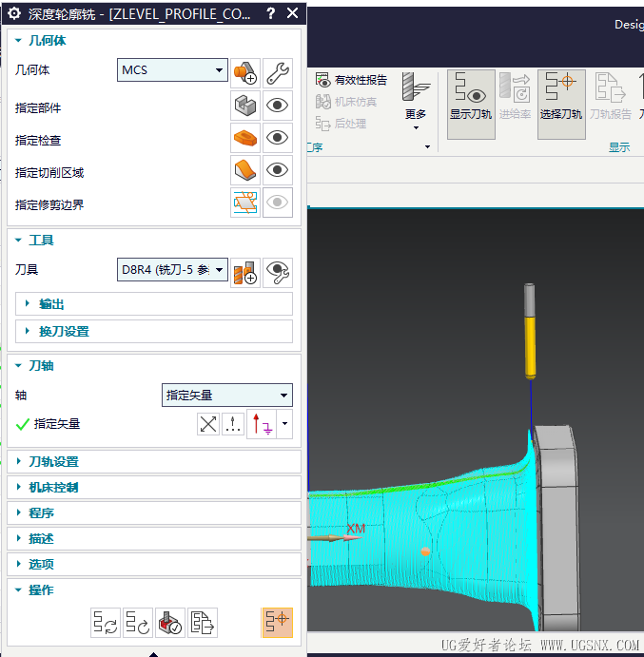This screenshot has height=657, width=644.
Task: Click the reverse vector direction button
Action: coord(208,424)
